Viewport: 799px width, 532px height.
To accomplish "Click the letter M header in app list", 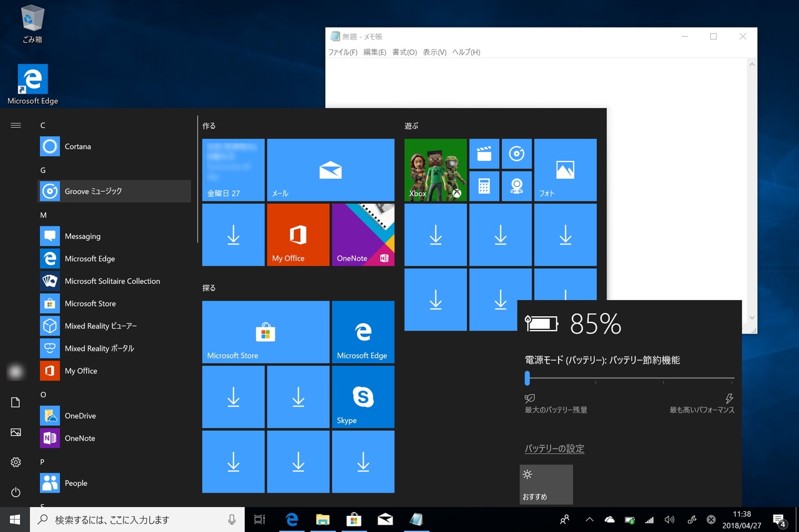I will tap(43, 215).
